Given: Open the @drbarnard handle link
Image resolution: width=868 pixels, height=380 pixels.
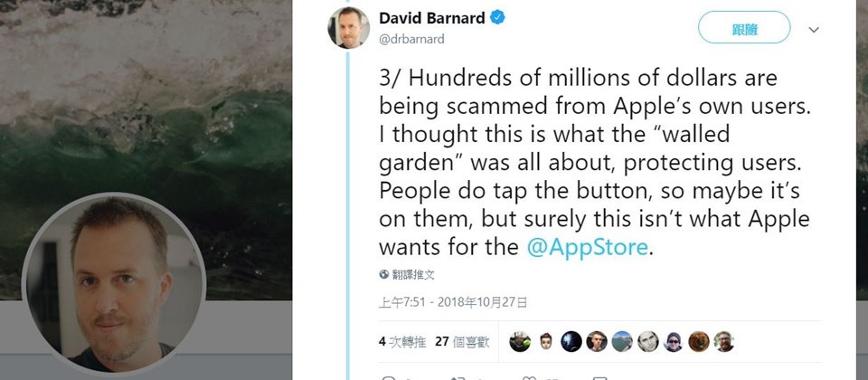Looking at the screenshot, I should pyautogui.click(x=411, y=39).
